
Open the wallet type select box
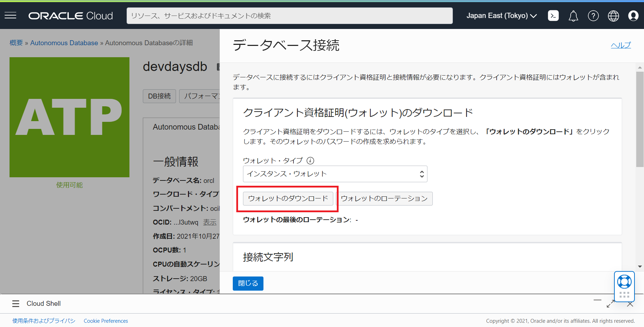(x=335, y=174)
